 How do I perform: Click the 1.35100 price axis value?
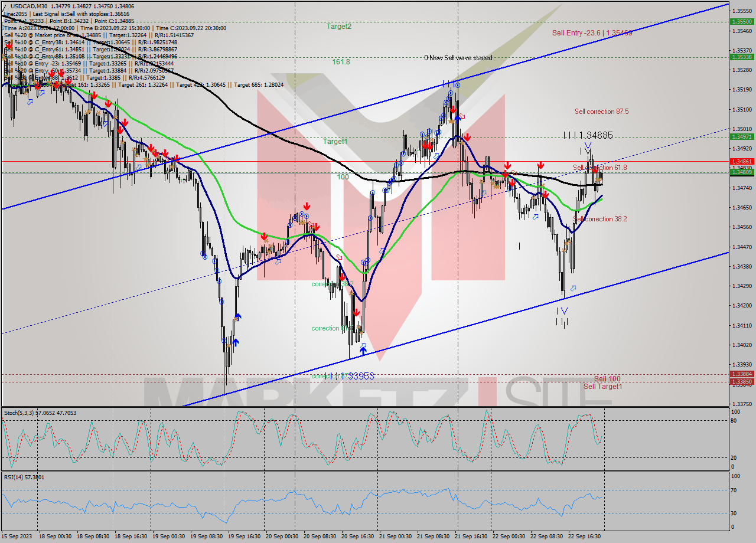point(742,110)
